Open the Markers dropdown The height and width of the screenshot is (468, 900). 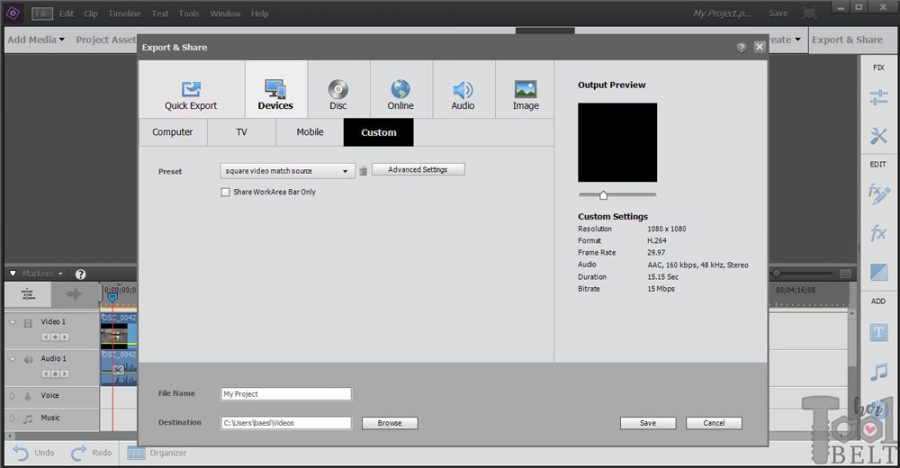[42, 273]
